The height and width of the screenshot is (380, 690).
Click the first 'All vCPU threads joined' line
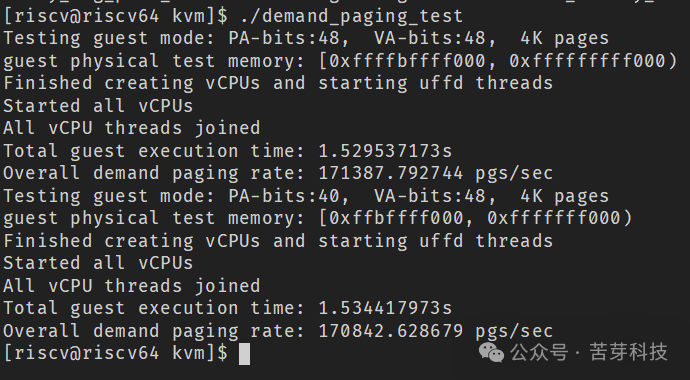[132, 128]
